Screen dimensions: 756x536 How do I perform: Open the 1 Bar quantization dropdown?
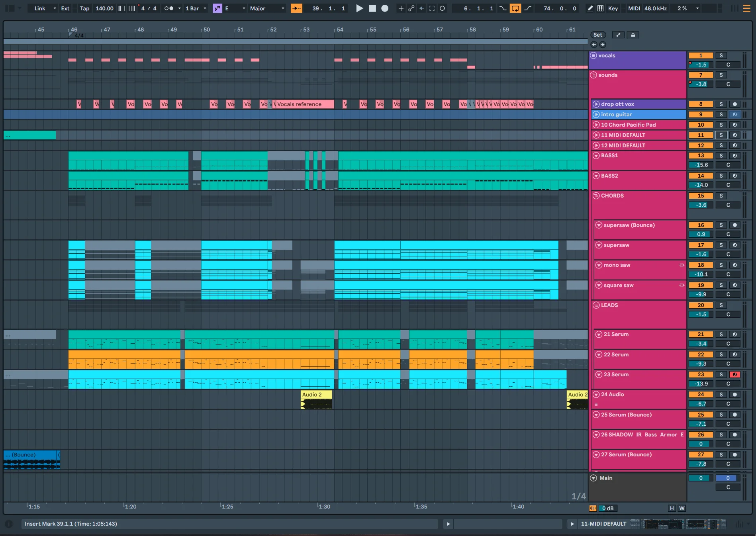[x=196, y=8]
